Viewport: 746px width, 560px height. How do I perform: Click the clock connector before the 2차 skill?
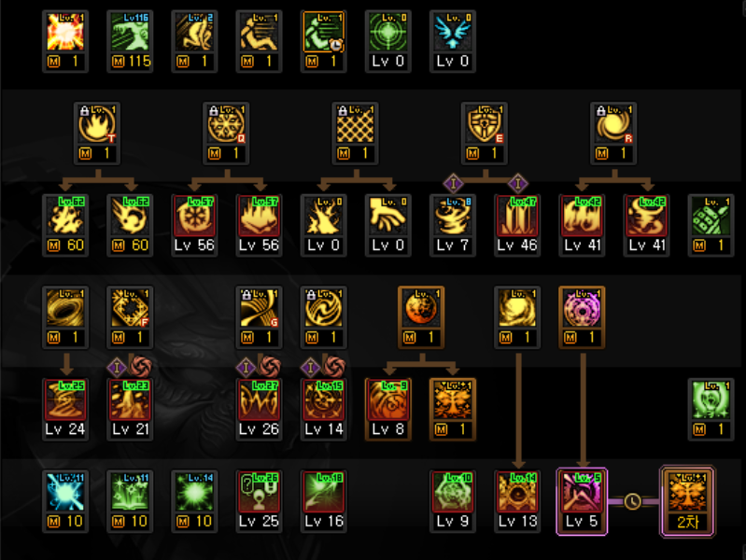[633, 501]
